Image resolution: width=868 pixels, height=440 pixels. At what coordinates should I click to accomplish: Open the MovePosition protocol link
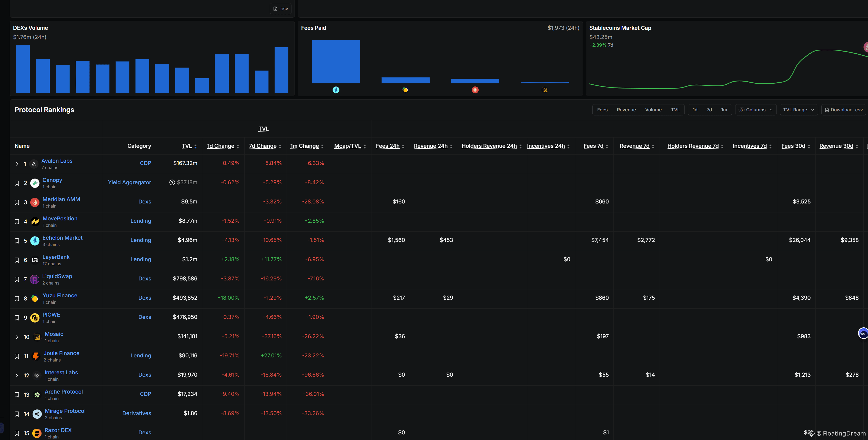coord(60,219)
